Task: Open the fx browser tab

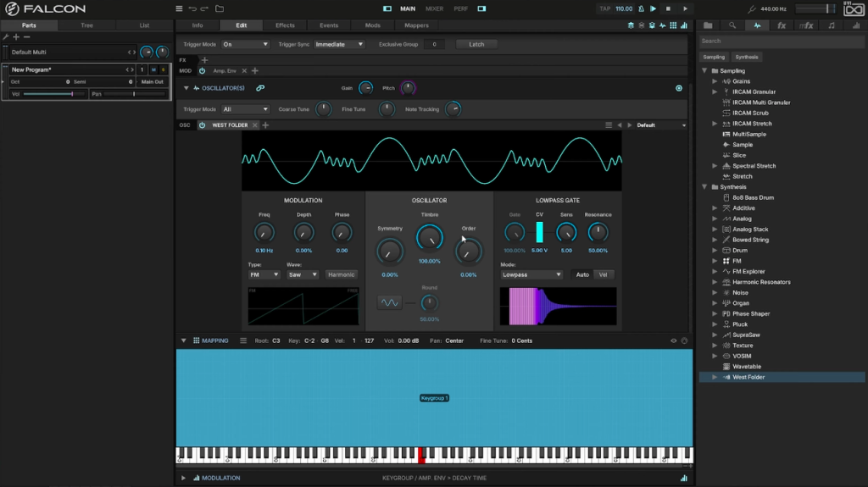Action: tap(782, 25)
